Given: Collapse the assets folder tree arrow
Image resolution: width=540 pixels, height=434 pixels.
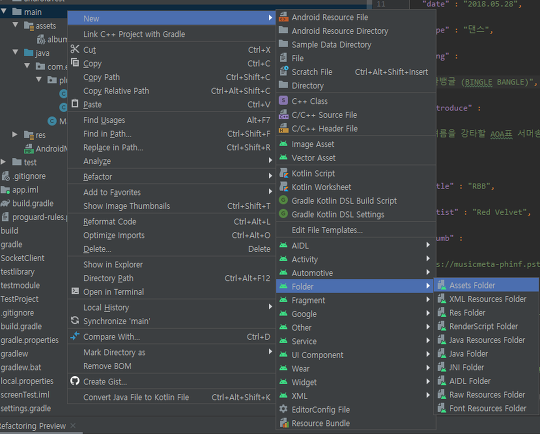Looking at the screenshot, I should click(x=15, y=25).
